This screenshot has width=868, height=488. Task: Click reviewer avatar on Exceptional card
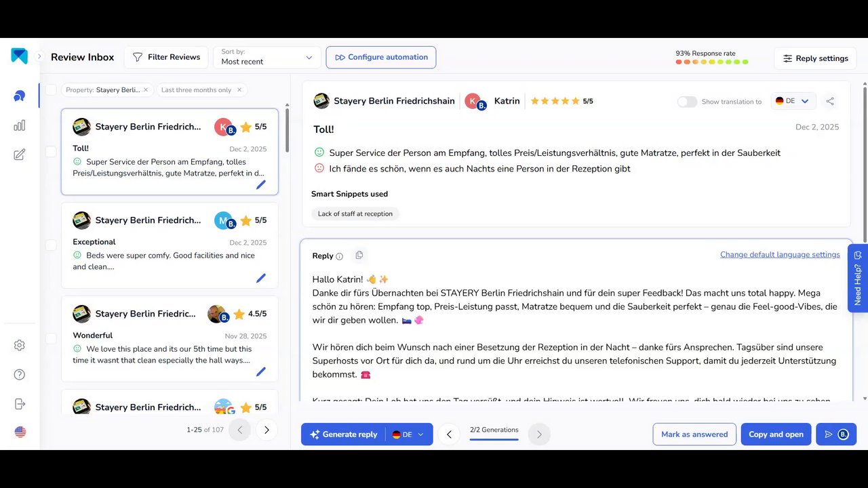(x=224, y=220)
